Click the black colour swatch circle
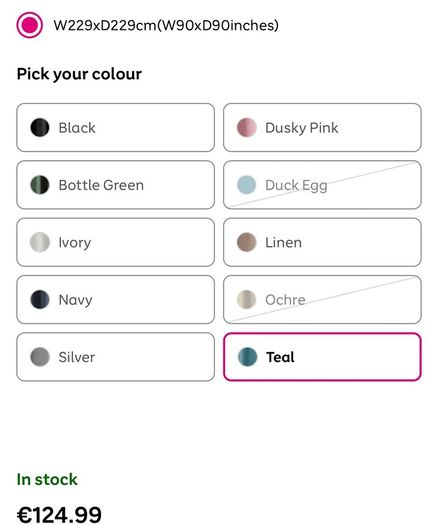438x525 pixels. click(40, 128)
